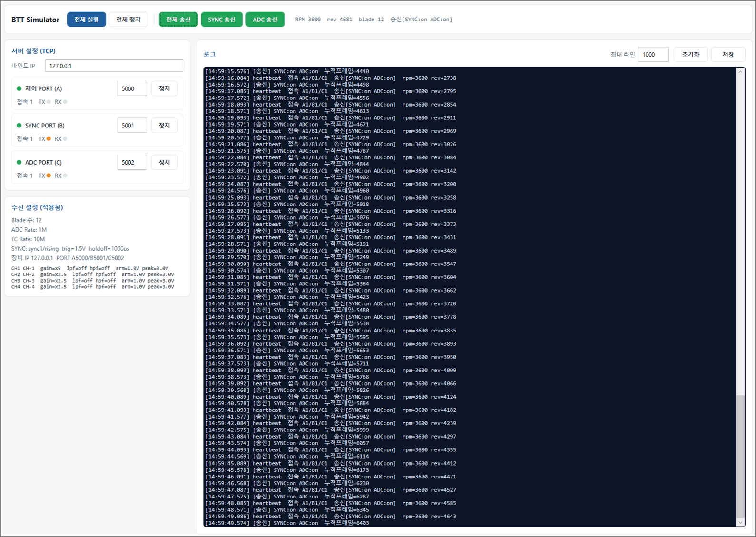This screenshot has height=537, width=756.
Task: Click the 최대 라인 input field
Action: tap(653, 55)
